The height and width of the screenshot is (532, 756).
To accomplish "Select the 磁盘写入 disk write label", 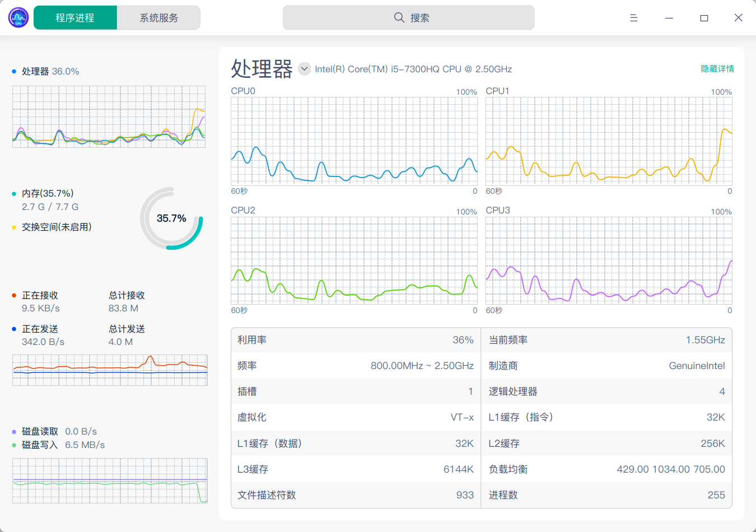I will point(40,445).
